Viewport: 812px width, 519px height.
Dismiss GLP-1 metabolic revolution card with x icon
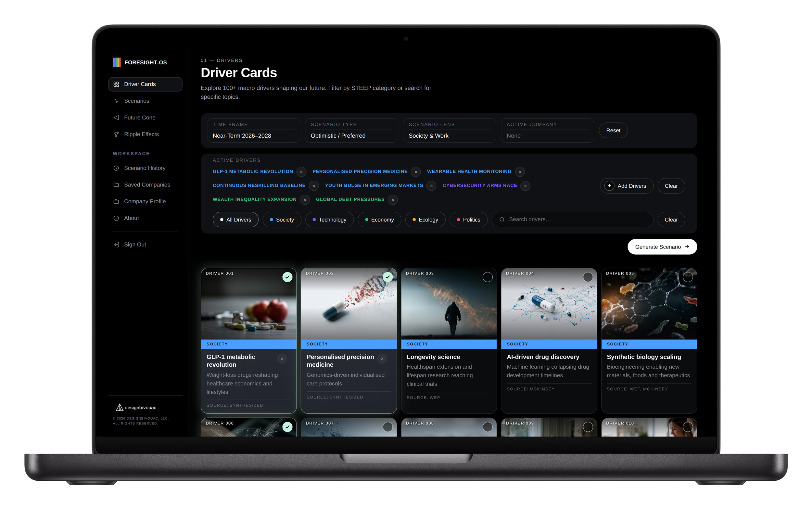[x=282, y=359]
